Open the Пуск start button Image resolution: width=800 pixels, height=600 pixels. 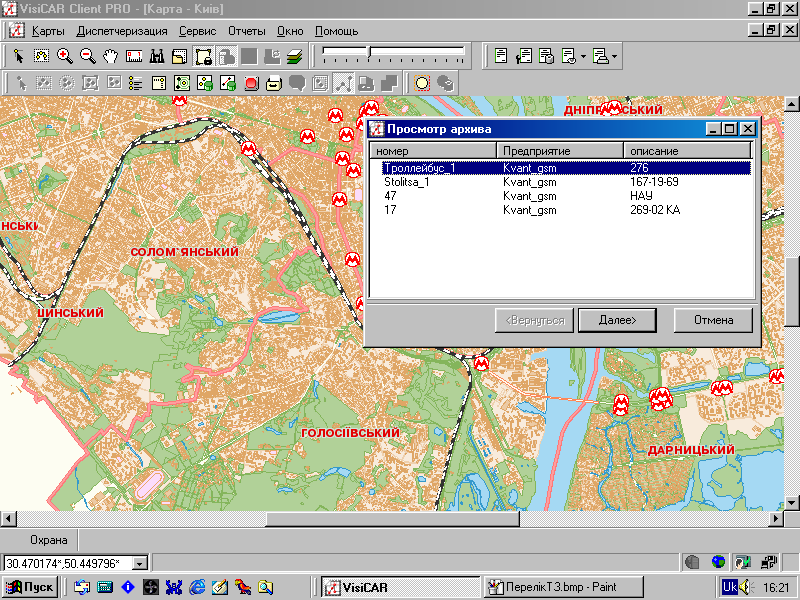tap(30, 587)
